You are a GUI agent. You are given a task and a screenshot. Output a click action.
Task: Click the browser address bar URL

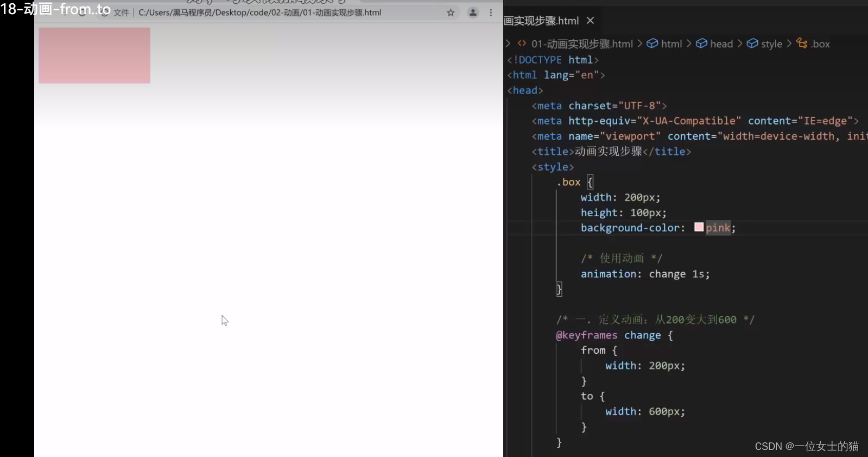[x=260, y=12]
